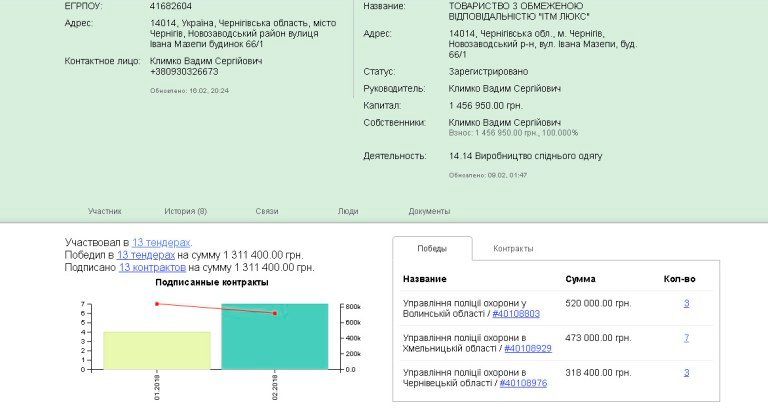768x415 pixels.
Task: Switch to the История (8) tab
Action: 185,211
